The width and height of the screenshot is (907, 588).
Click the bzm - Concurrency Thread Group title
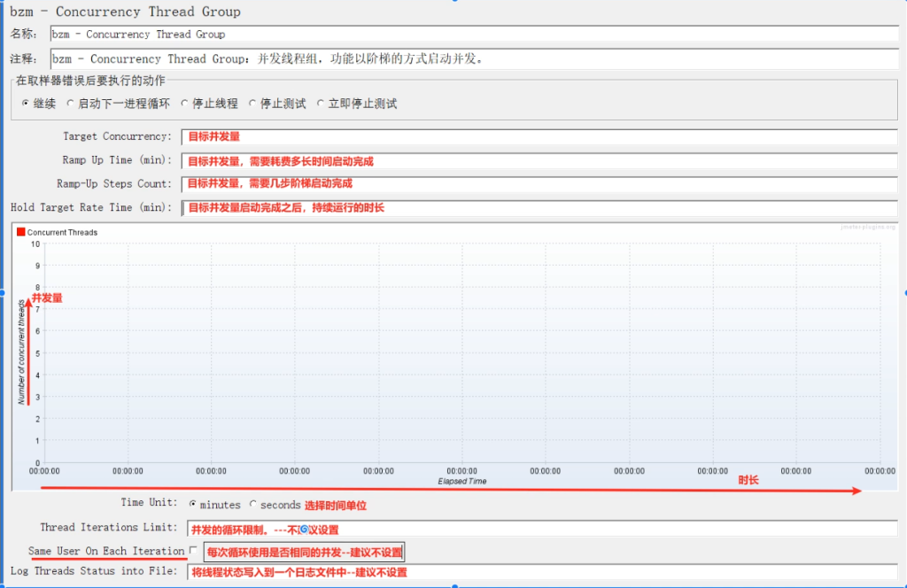[125, 12]
